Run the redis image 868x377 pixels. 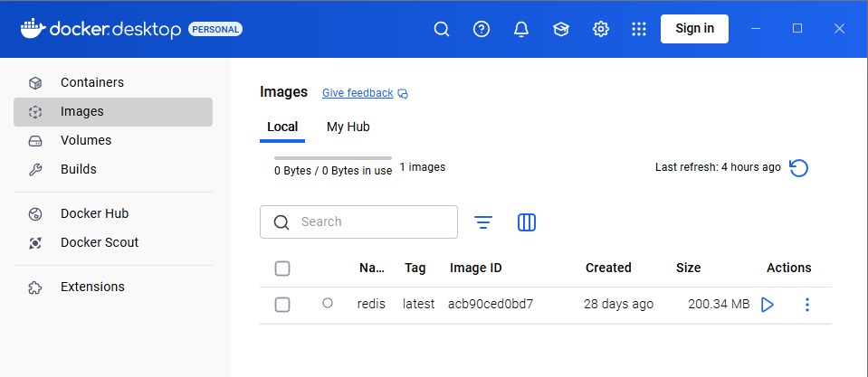pyautogui.click(x=768, y=305)
